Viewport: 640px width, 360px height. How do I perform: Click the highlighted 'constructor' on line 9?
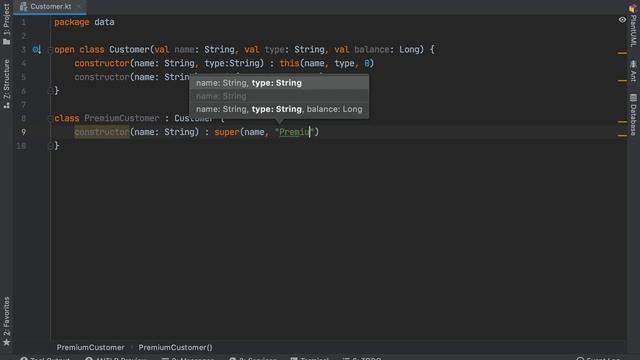pyautogui.click(x=102, y=132)
